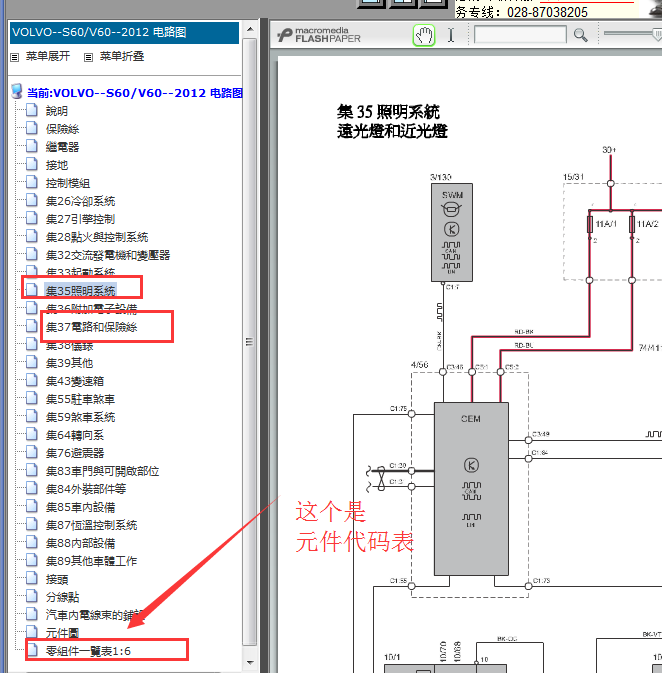Image resolution: width=662 pixels, height=673 pixels.
Task: Open 集39其他 in the tree
Action: click(x=69, y=363)
